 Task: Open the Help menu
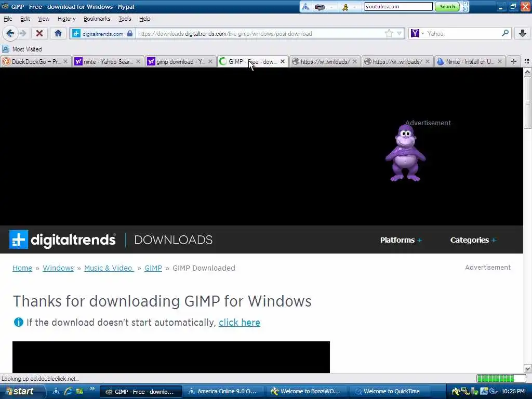pos(144,19)
